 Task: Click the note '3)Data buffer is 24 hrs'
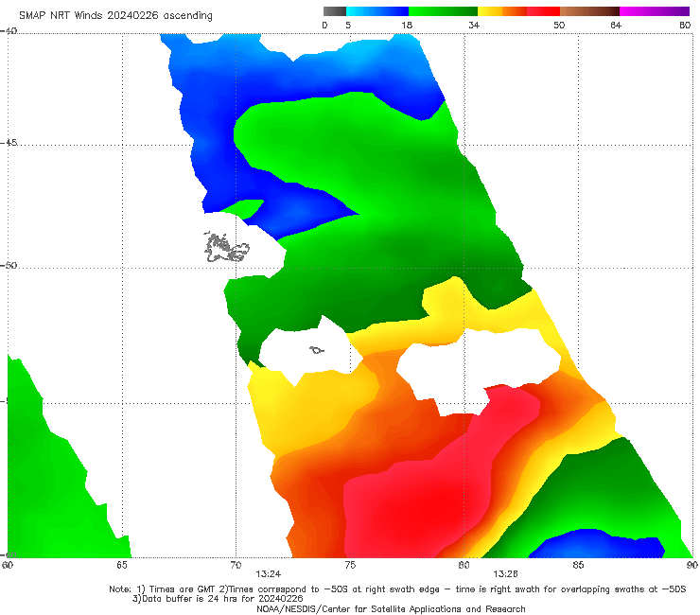(218, 599)
